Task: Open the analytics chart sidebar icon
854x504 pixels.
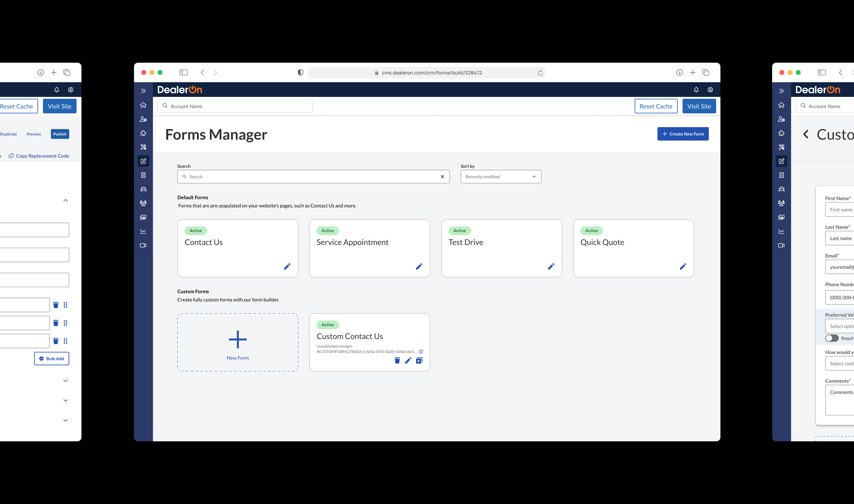Action: click(x=143, y=231)
